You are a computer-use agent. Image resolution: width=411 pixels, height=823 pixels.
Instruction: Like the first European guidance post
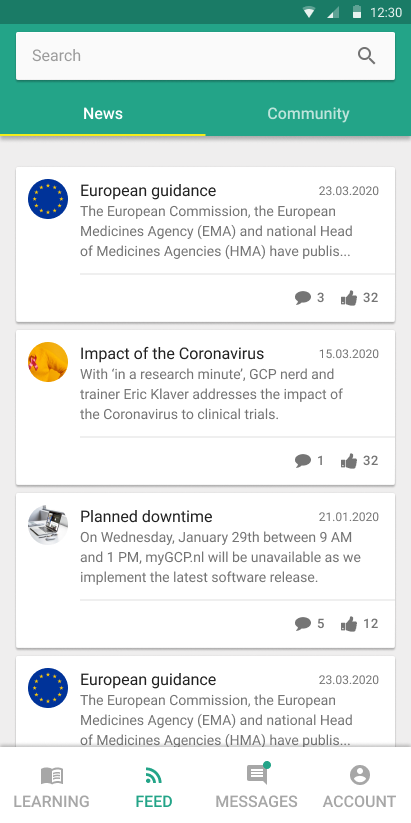(x=360, y=298)
